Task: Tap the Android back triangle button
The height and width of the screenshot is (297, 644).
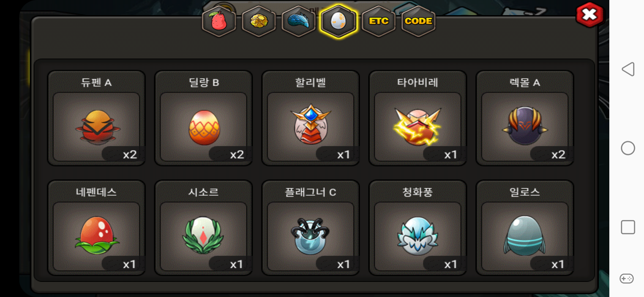Action: 628,69
